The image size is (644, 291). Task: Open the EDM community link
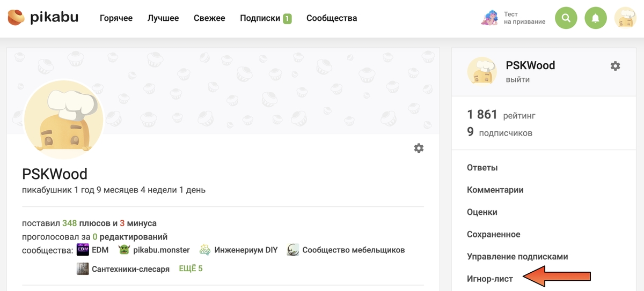pos(100,250)
